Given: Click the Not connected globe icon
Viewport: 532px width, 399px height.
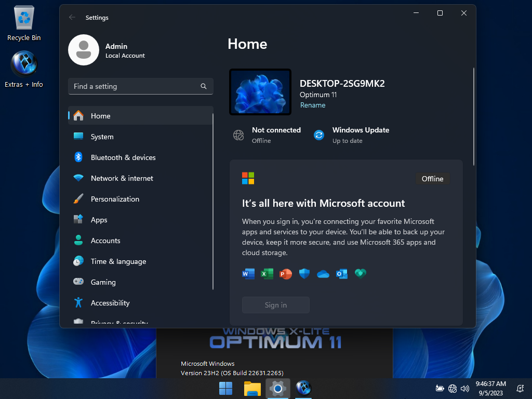Looking at the screenshot, I should (238, 135).
